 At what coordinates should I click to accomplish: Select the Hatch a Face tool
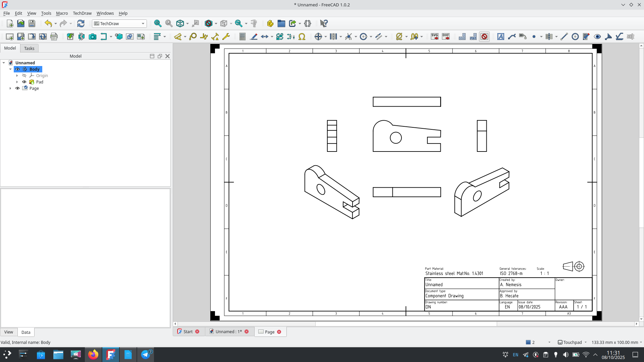[462, 37]
